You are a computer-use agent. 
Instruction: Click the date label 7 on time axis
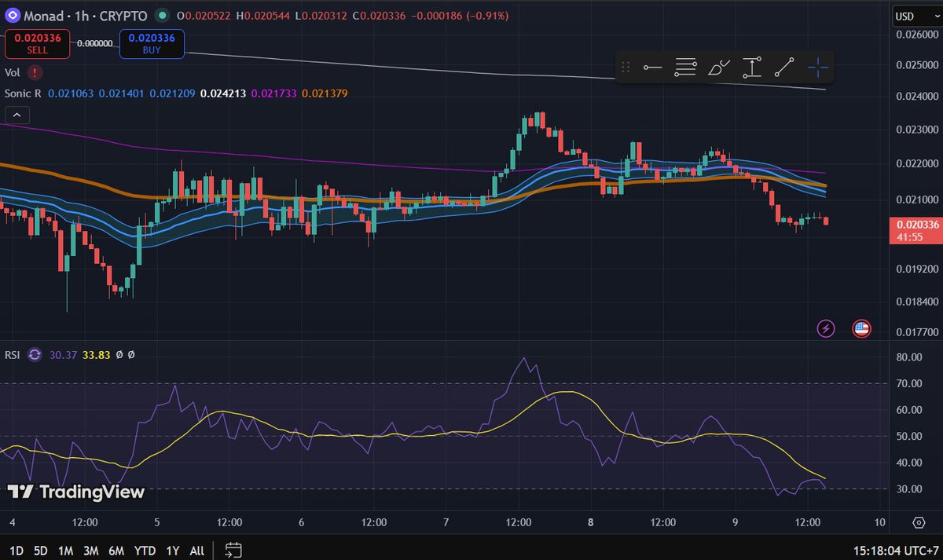(x=446, y=523)
